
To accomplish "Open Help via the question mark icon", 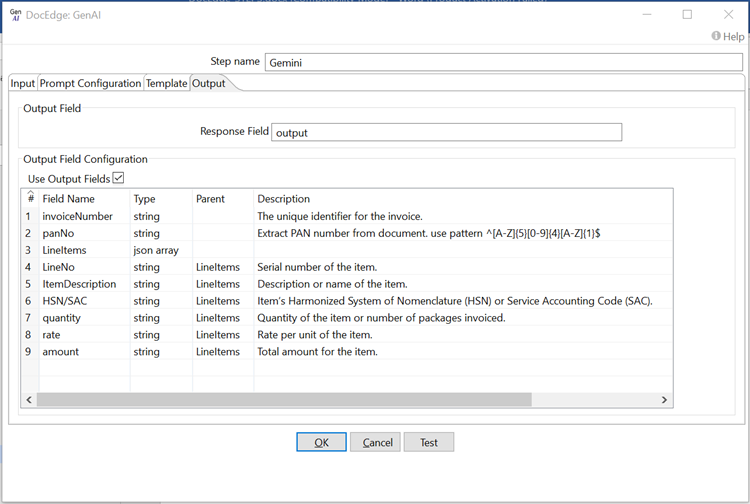I will [716, 37].
